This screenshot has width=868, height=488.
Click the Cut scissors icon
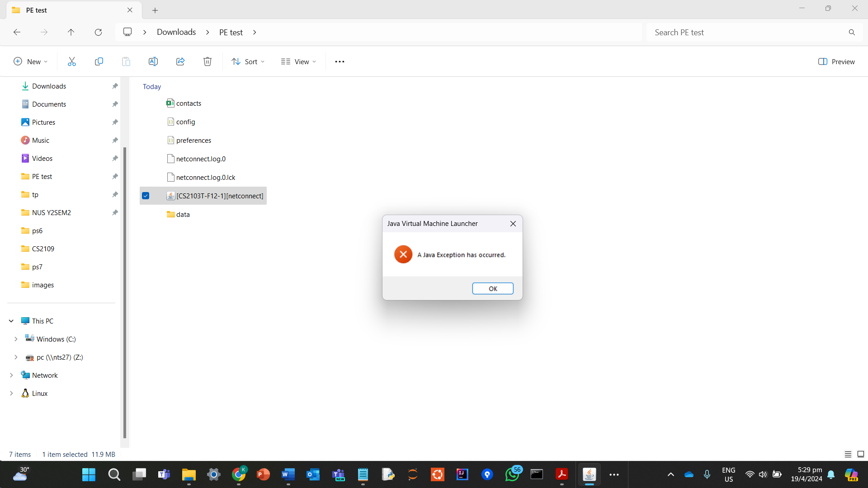coord(71,61)
